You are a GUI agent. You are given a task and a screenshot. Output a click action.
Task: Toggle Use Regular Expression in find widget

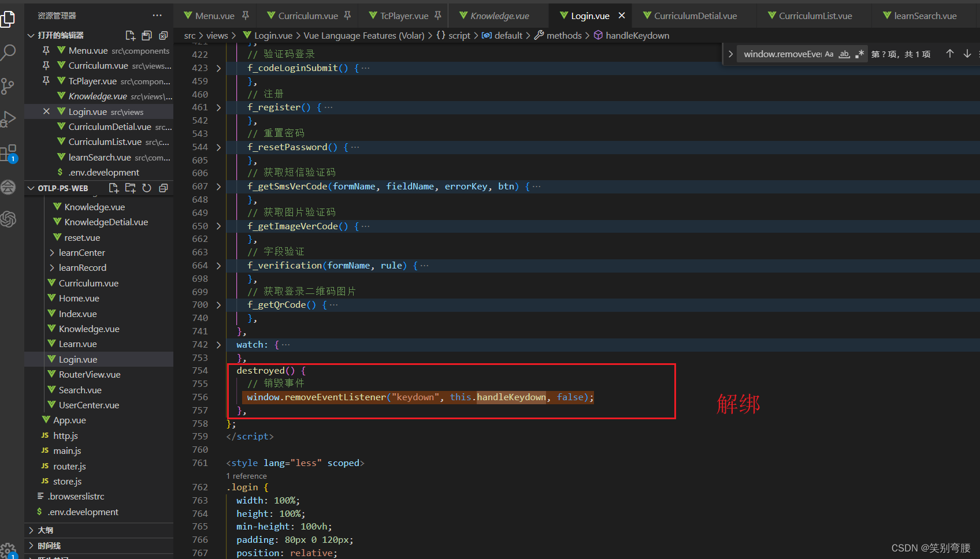pyautogui.click(x=860, y=54)
